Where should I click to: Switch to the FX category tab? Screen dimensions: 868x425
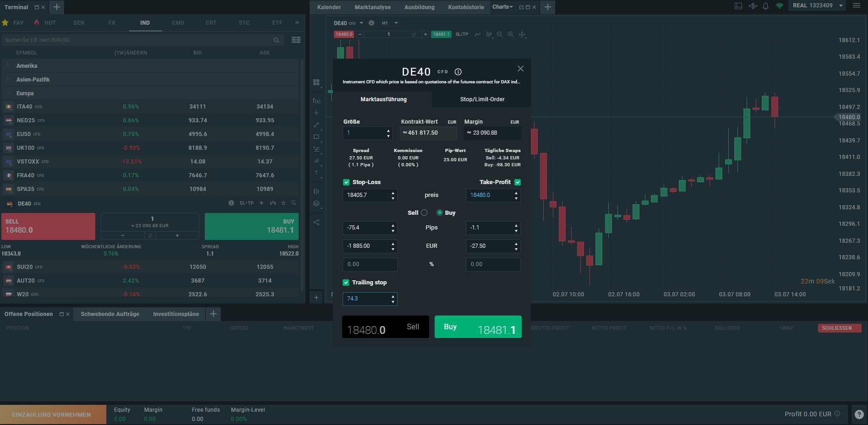pos(112,23)
